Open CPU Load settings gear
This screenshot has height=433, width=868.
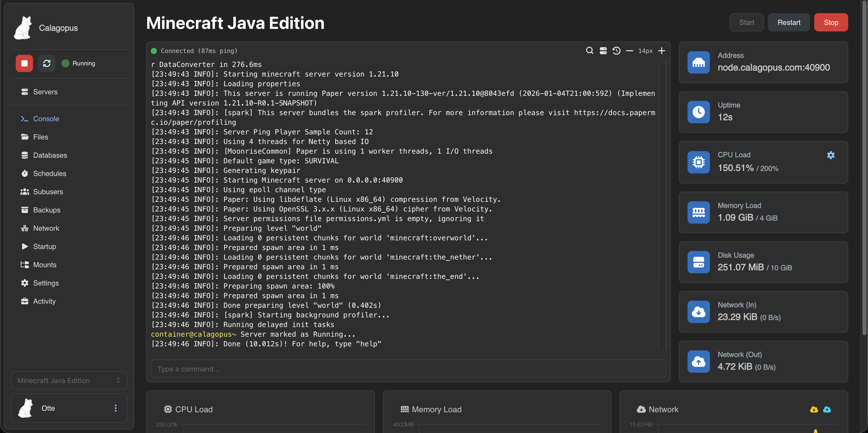(x=831, y=155)
